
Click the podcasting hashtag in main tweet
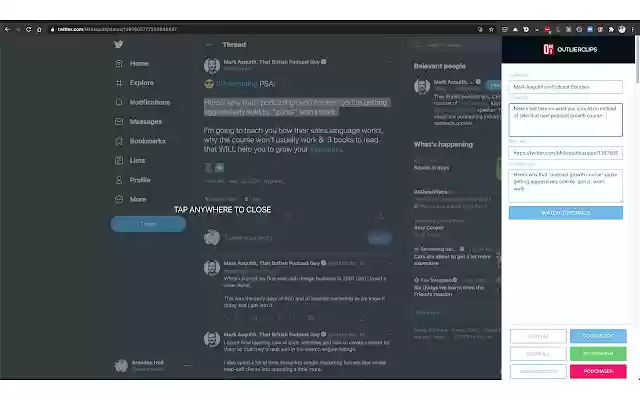tap(237, 84)
